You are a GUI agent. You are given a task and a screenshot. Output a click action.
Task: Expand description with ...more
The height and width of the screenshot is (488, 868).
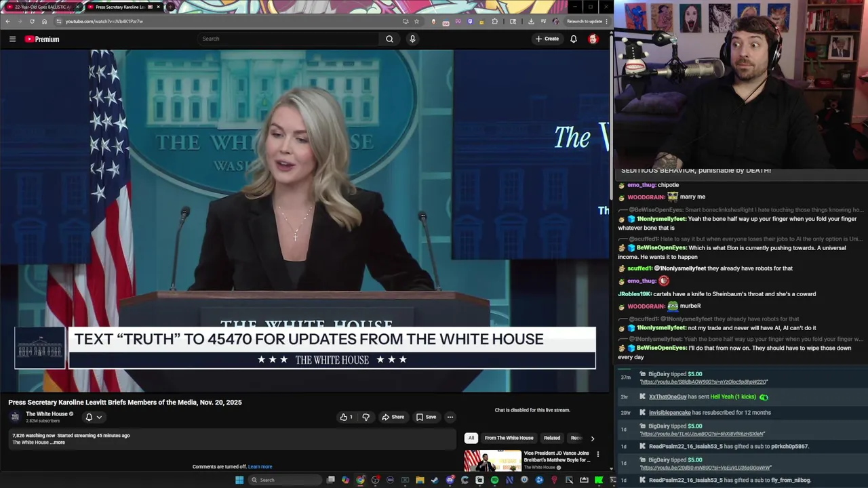[58, 443]
